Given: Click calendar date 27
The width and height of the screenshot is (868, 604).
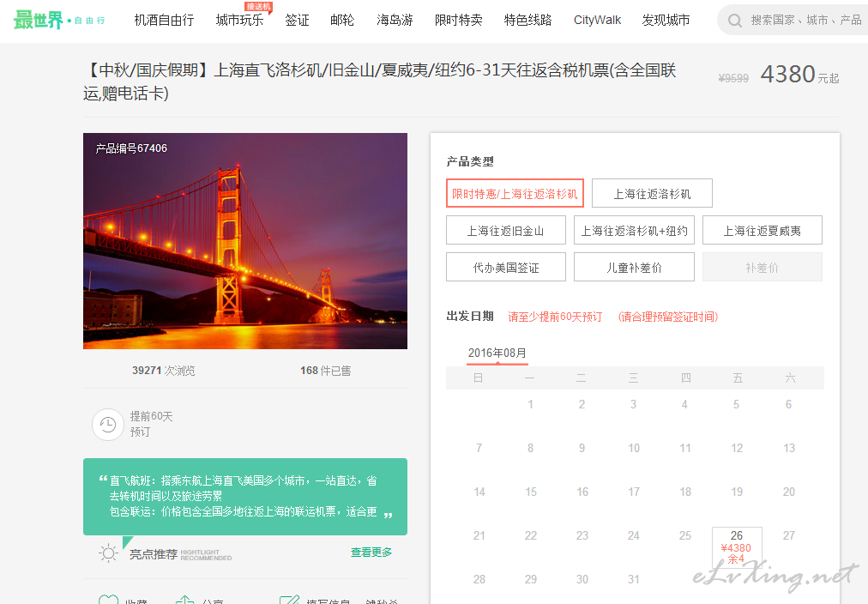Looking at the screenshot, I should coord(789,535).
